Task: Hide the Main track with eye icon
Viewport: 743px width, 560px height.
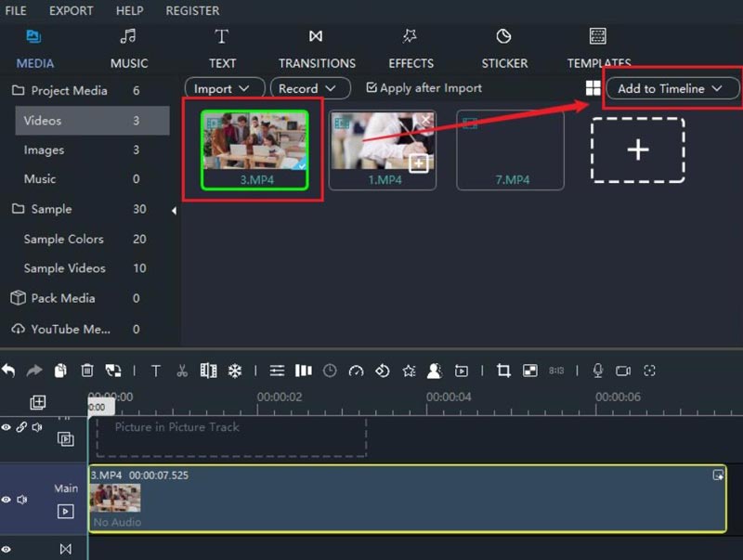Action: coord(6,500)
